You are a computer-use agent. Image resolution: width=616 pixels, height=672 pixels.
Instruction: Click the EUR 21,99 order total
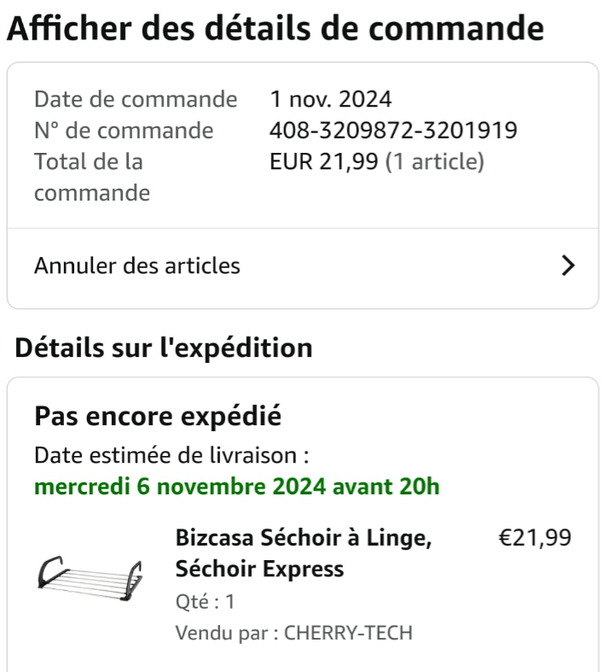[x=323, y=161]
